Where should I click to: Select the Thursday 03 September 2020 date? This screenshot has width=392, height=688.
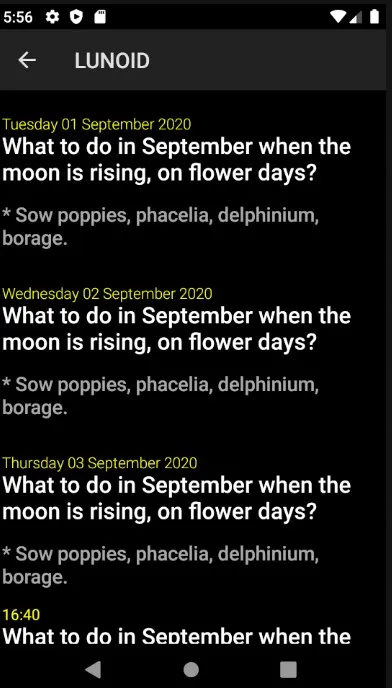pyautogui.click(x=100, y=463)
